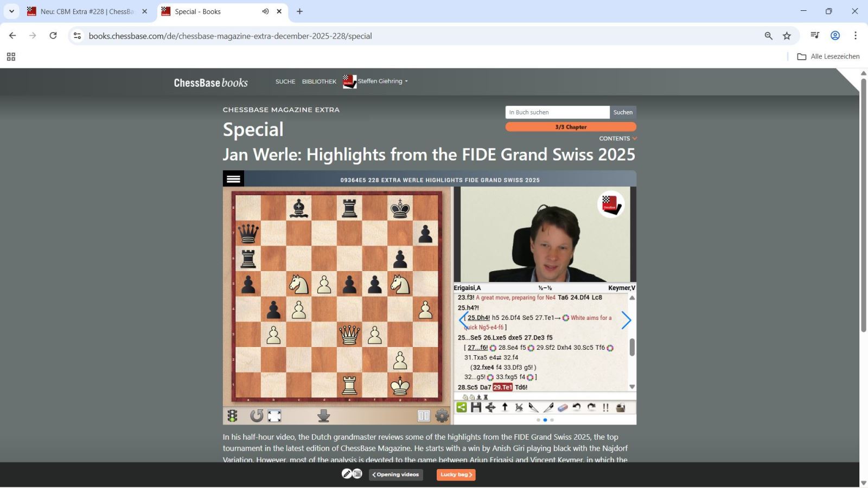Click the In Buch suchen search field
This screenshot has height=488, width=868.
coord(557,112)
